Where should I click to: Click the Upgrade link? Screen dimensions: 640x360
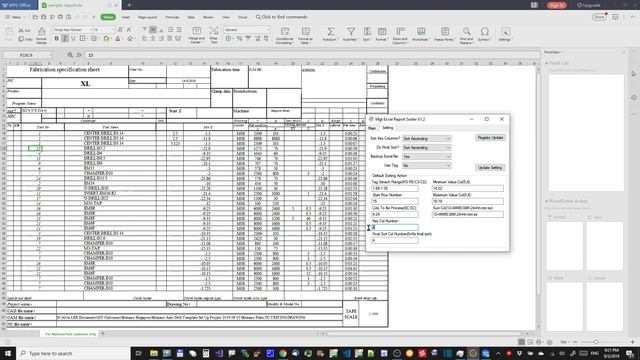click(588, 5)
